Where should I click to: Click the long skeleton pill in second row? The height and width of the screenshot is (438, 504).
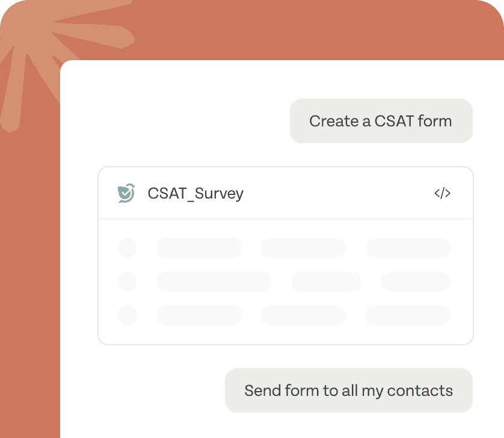pyautogui.click(x=214, y=282)
